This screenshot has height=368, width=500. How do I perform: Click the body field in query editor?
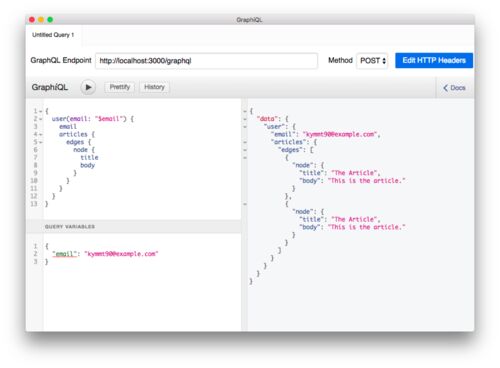(x=87, y=165)
